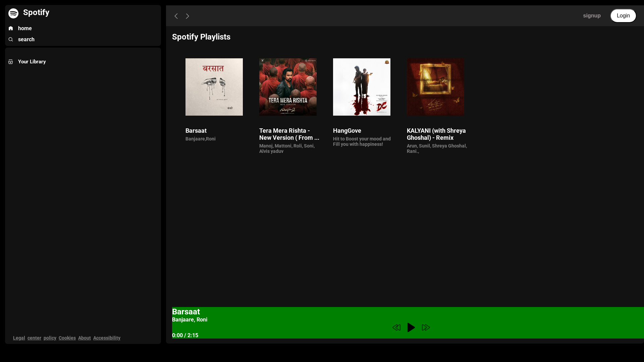
Task: Select the Barsaat album cover
Action: pos(214,87)
